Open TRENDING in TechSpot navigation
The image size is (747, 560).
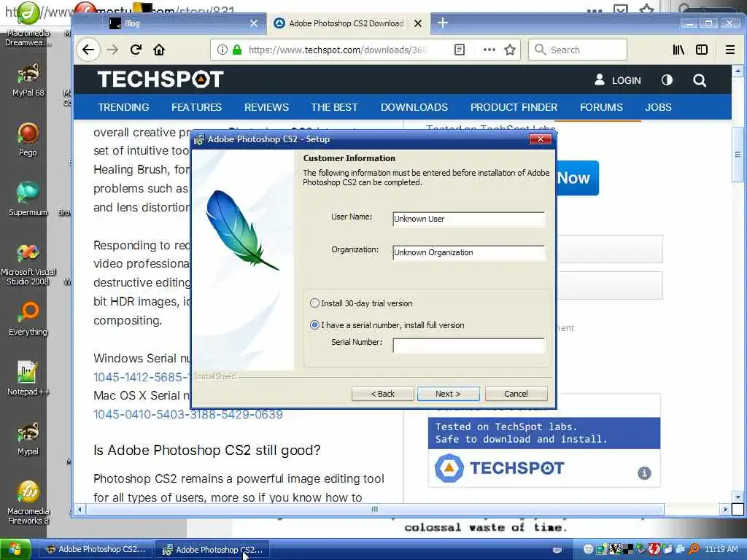(x=123, y=107)
